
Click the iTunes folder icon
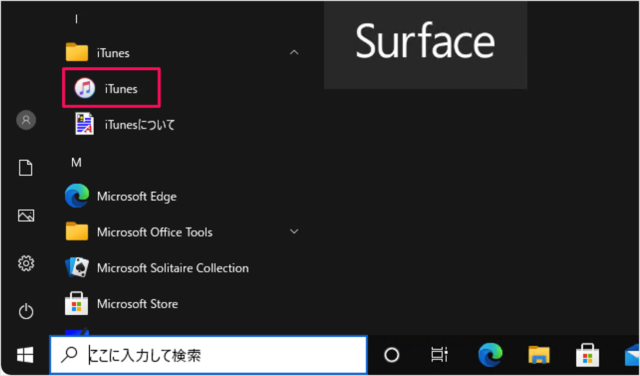pos(77,52)
